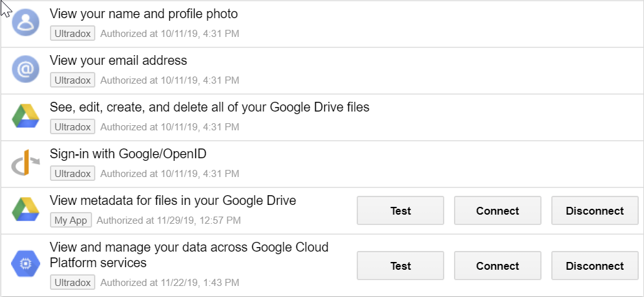Viewport: 644px width, 297px height.
Task: Select the 'Sign-in with Google/OpenID' entry
Action: [322, 164]
